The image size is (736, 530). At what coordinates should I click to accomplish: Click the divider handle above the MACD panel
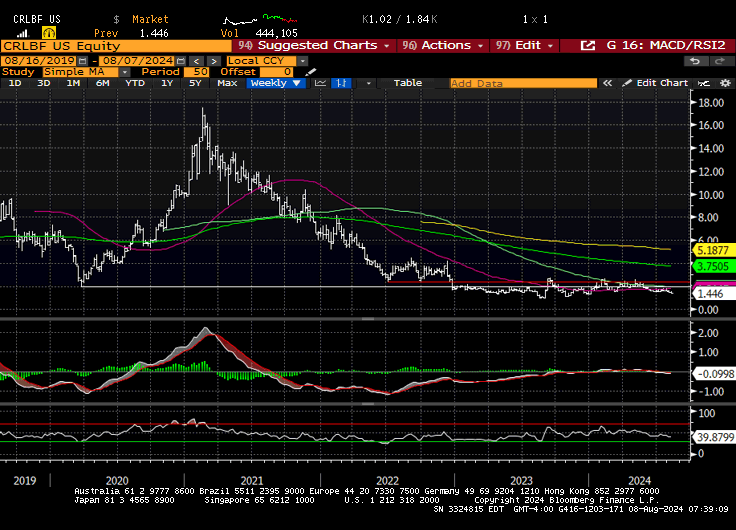pyautogui.click(x=368, y=319)
